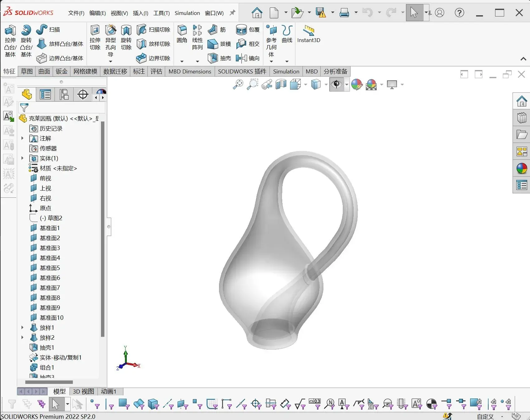
Task: Toggle Instant3D mode
Action: (x=309, y=34)
